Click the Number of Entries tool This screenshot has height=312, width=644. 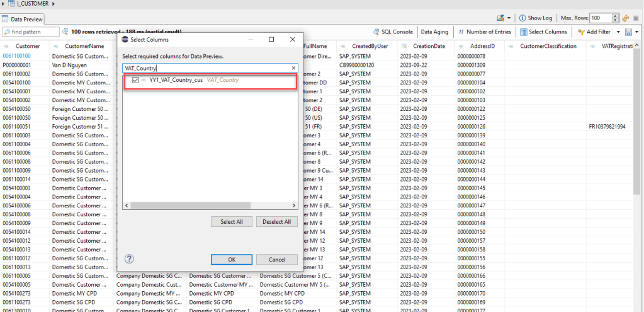(484, 32)
